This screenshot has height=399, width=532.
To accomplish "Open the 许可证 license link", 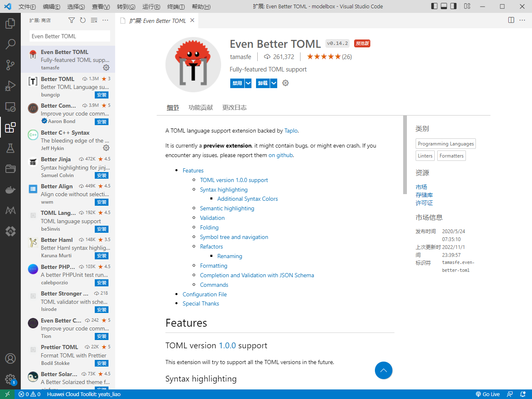I will [x=424, y=203].
